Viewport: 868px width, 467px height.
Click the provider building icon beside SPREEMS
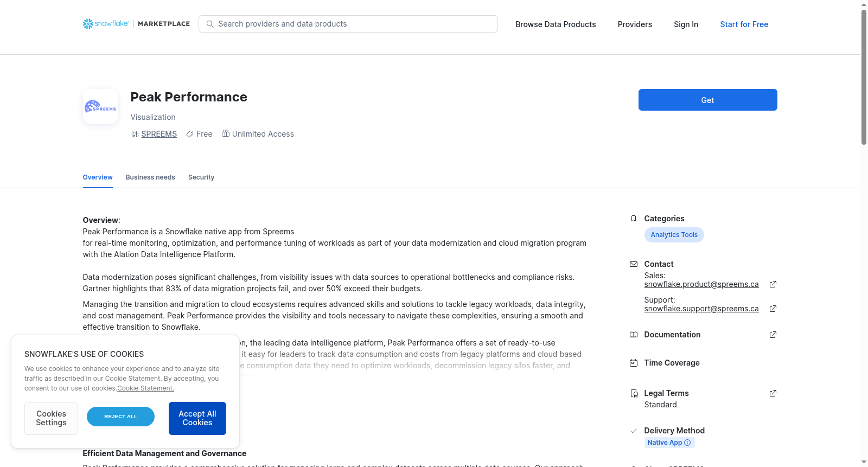[135, 134]
